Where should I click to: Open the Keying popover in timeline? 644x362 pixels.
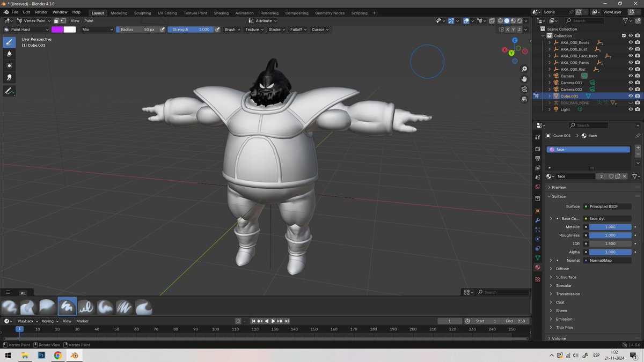pos(49,321)
